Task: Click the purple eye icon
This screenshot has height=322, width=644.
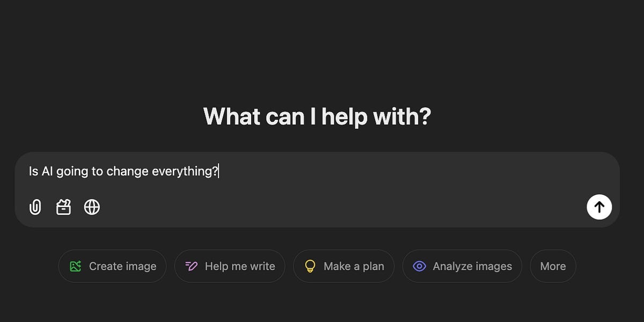Action: (x=419, y=266)
